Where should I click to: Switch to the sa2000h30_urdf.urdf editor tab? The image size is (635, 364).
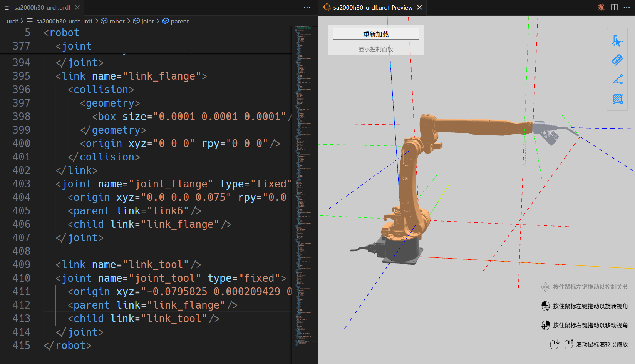coord(42,7)
